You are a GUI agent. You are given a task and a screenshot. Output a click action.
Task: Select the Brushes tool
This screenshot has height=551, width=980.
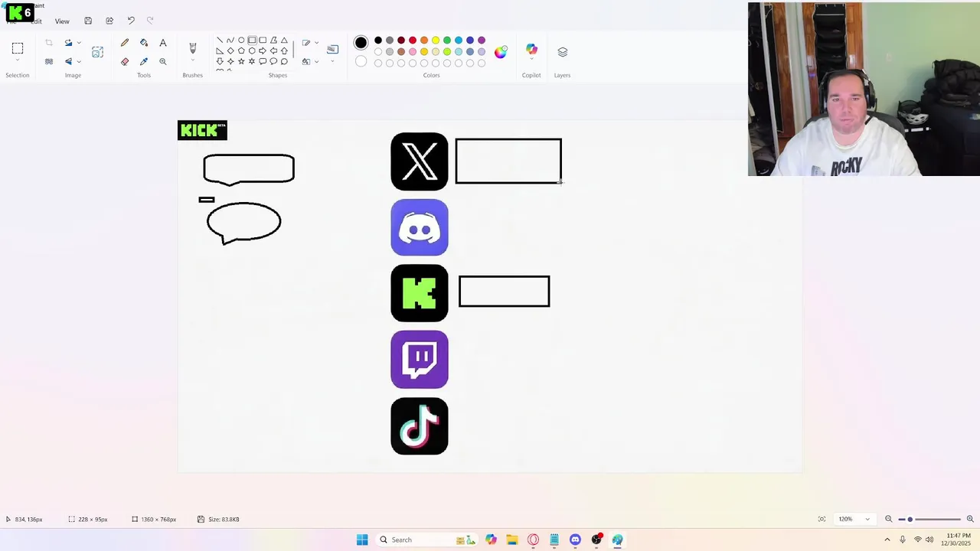coord(193,47)
